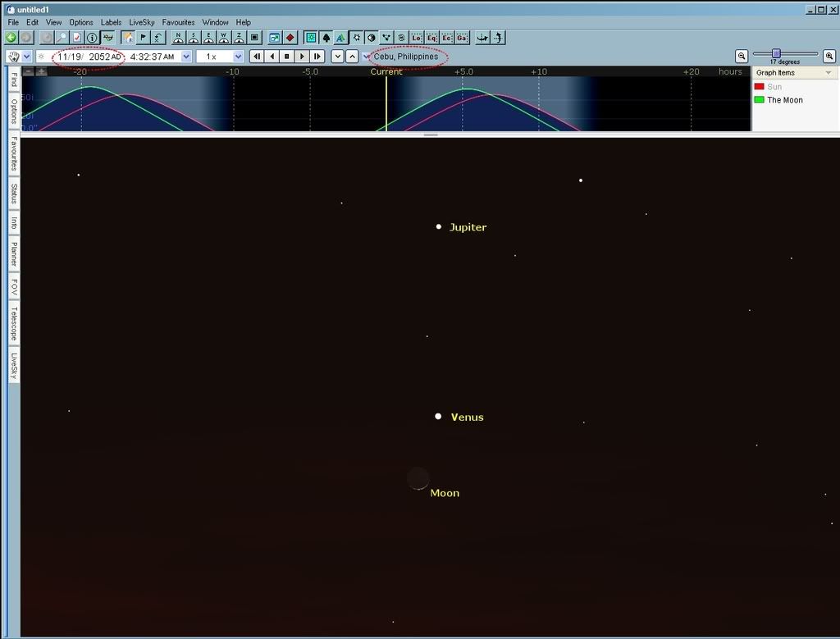Image resolution: width=840 pixels, height=639 pixels.
Task: Run time forward with play button
Action: click(x=302, y=57)
